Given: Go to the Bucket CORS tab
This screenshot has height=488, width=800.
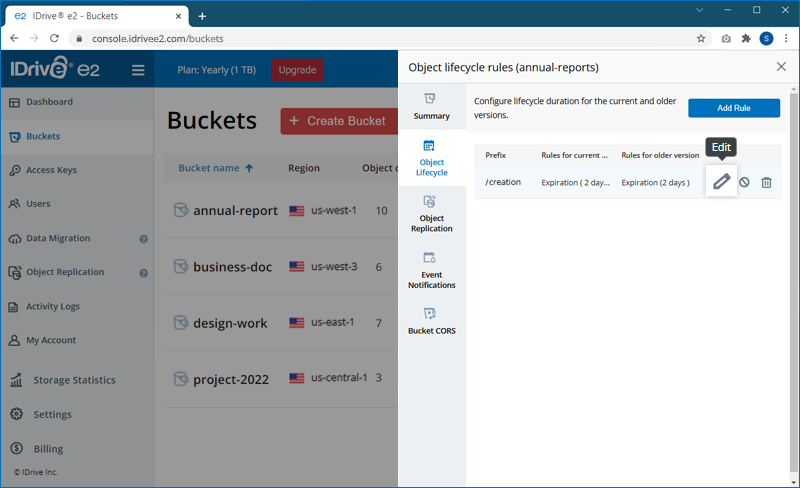Looking at the screenshot, I should [431, 321].
